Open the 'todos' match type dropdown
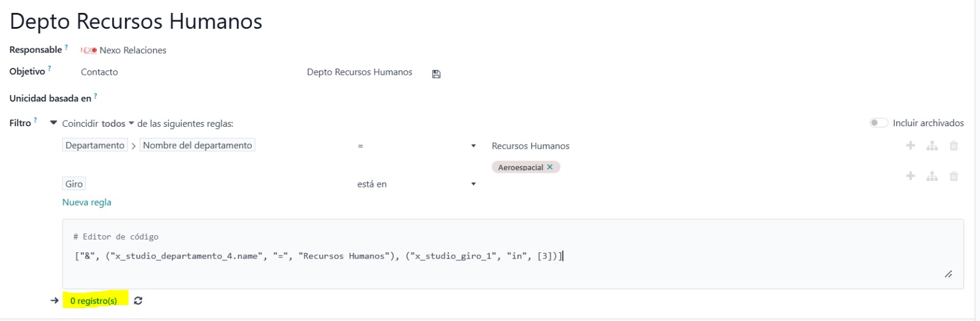Image resolution: width=980 pixels, height=321 pixels. (117, 124)
